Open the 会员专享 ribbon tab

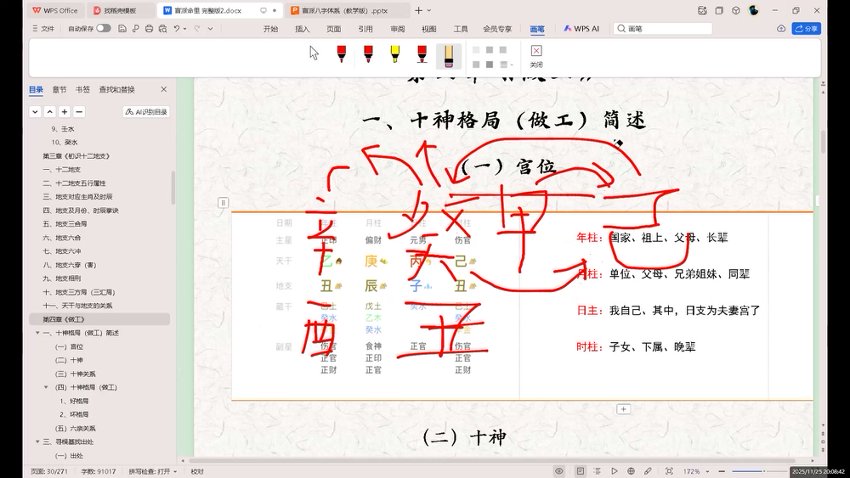pos(498,29)
